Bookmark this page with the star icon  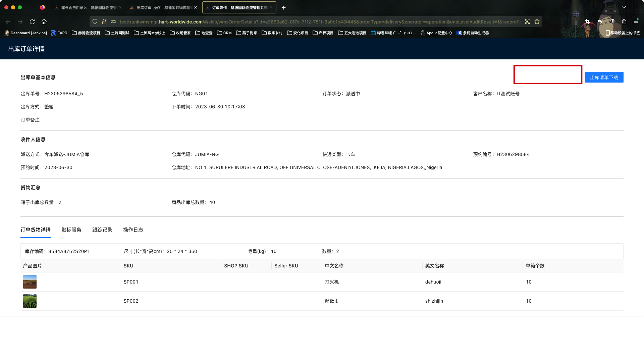point(537,22)
